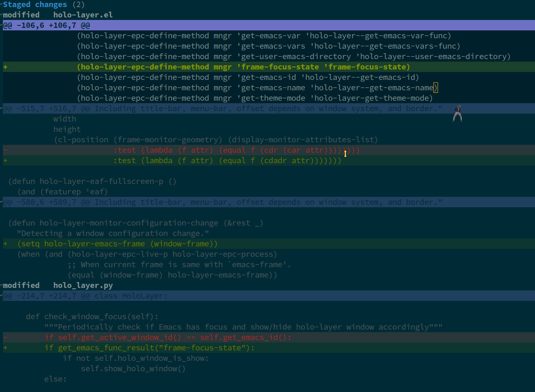
Task: Place cursor on def check_window_focus line
Action: click(92, 317)
